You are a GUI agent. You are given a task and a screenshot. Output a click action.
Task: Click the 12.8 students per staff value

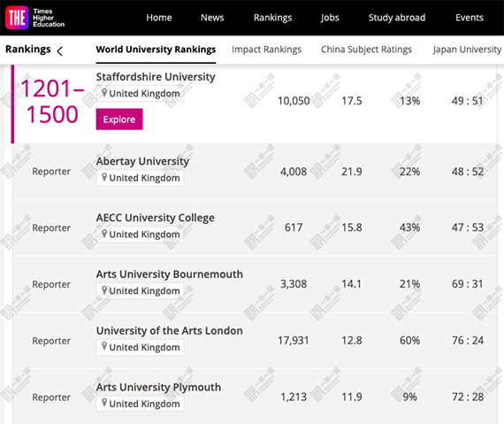coord(352,341)
